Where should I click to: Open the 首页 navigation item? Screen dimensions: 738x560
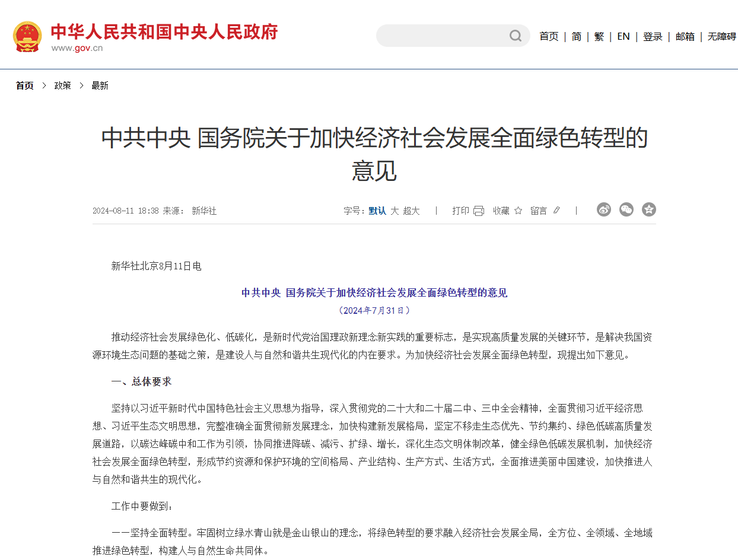[x=548, y=36]
